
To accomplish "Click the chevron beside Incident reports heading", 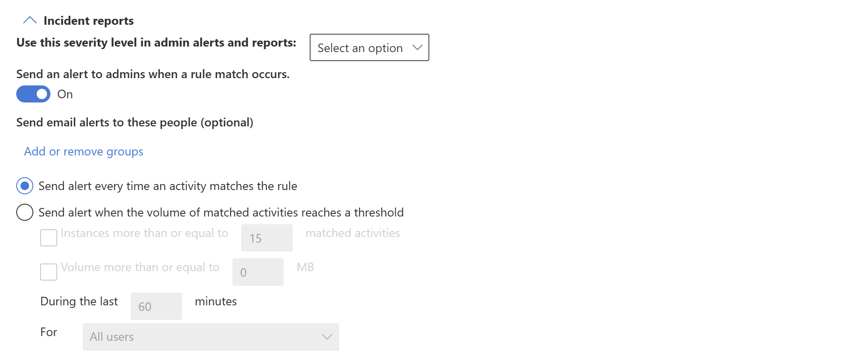I will click(29, 20).
